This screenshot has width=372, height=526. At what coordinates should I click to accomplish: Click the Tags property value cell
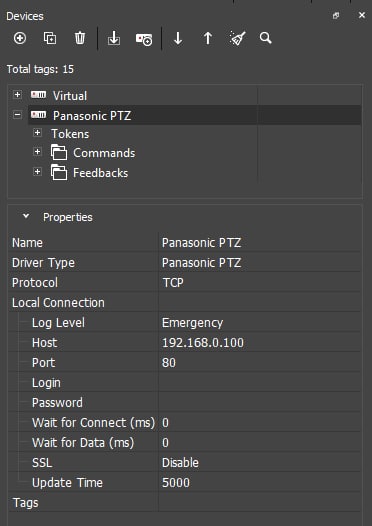click(260, 503)
